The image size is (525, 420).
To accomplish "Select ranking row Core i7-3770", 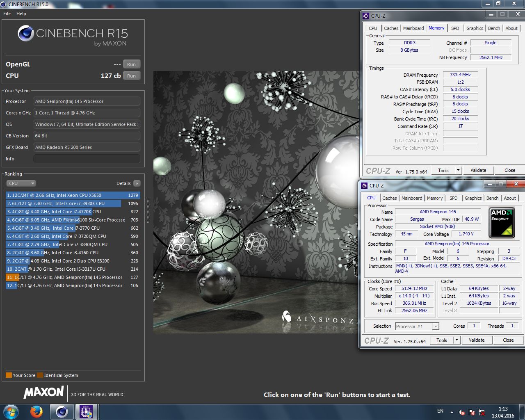I will [73, 228].
